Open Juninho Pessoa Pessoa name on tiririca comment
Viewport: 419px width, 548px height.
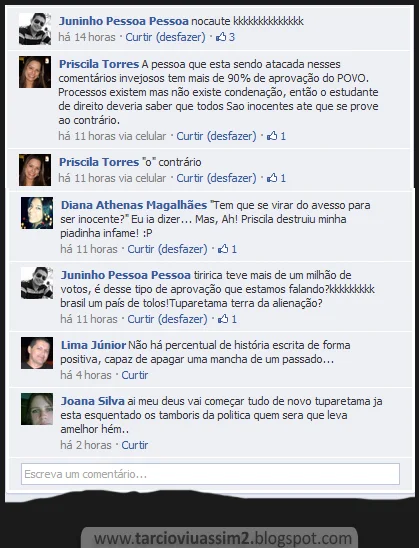(x=126, y=275)
